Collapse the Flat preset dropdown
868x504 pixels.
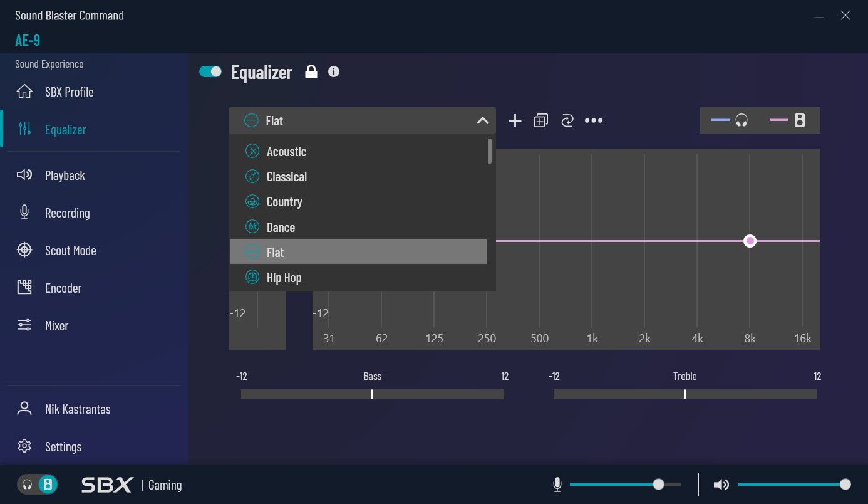363,120
